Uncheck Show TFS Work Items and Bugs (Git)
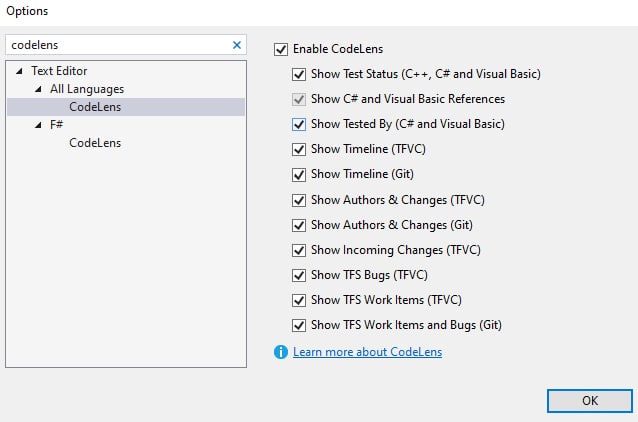Screen dimensions: 638x422 click(299, 326)
